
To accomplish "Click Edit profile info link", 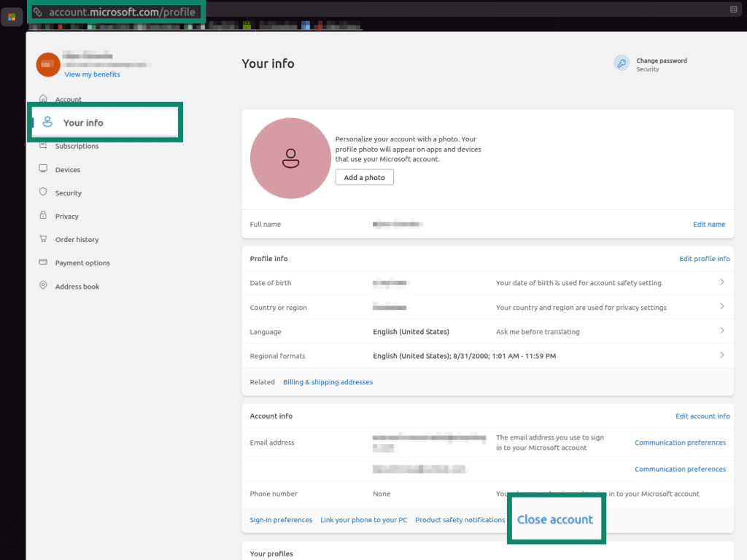I will pos(704,259).
